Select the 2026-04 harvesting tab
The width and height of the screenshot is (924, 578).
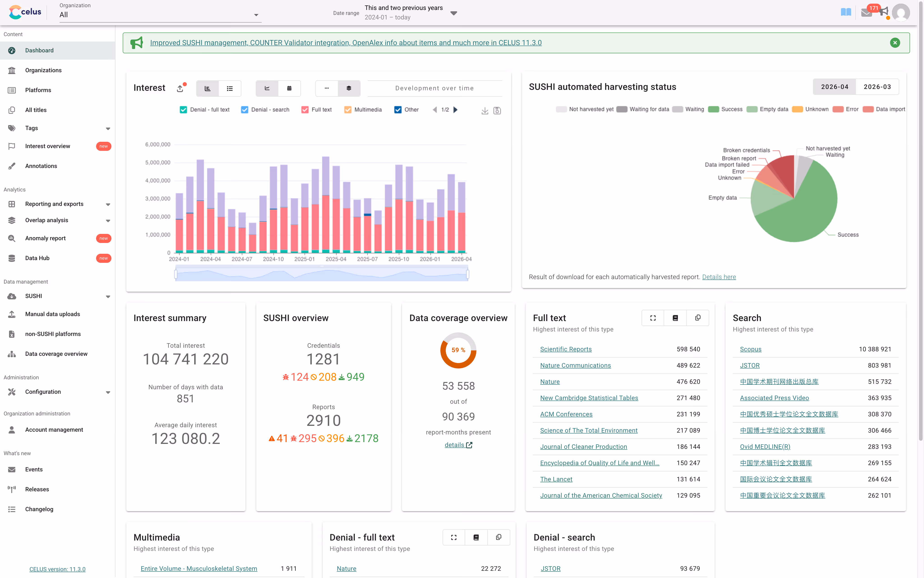[x=835, y=87]
